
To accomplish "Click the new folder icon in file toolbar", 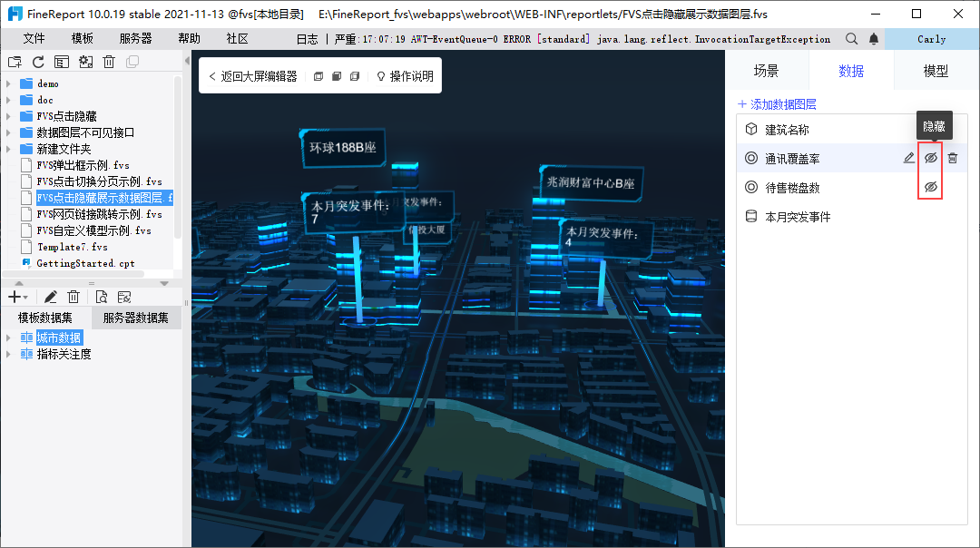I will point(15,62).
